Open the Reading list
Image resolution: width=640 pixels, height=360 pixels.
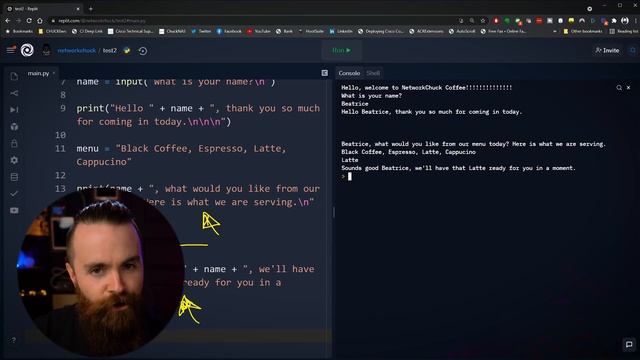tap(624, 31)
